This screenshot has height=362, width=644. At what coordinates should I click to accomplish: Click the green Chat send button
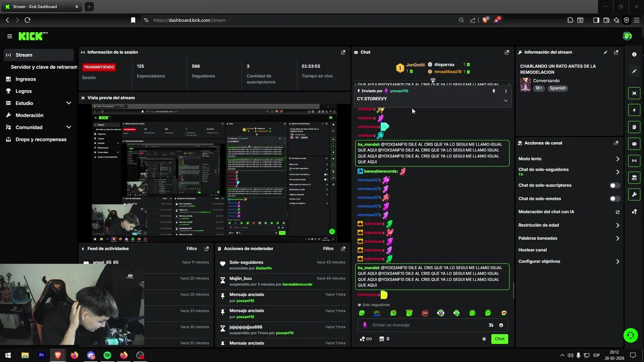pos(500,339)
